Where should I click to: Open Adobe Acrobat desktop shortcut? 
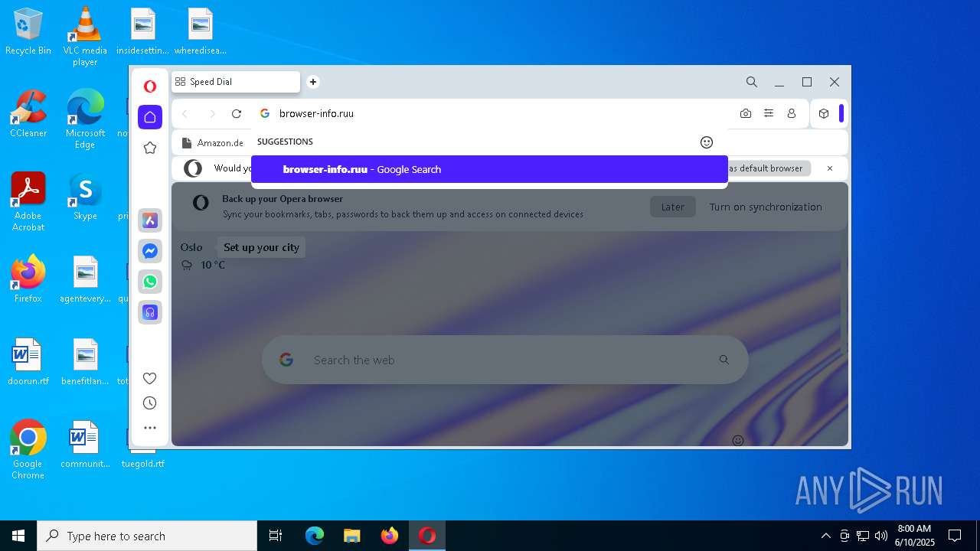(x=28, y=202)
